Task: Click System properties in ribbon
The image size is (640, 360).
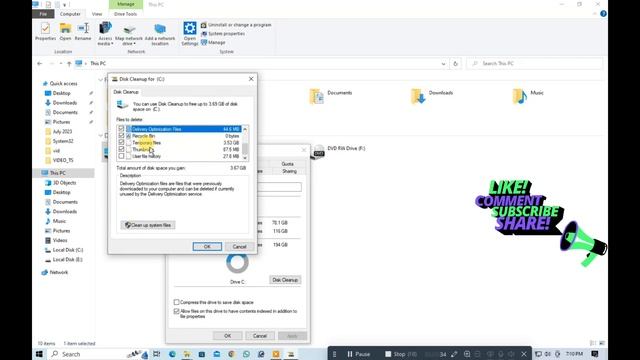Action: 223,33
